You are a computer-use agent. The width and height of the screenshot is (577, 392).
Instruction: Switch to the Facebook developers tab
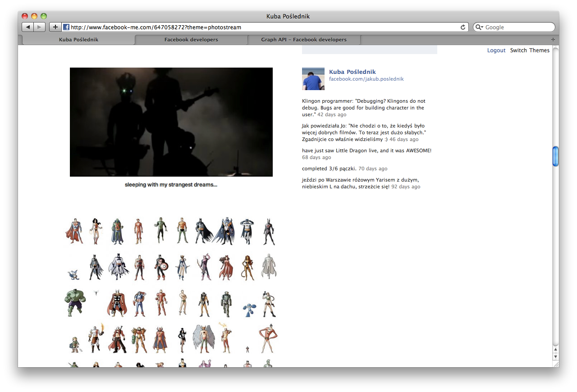pyautogui.click(x=191, y=40)
